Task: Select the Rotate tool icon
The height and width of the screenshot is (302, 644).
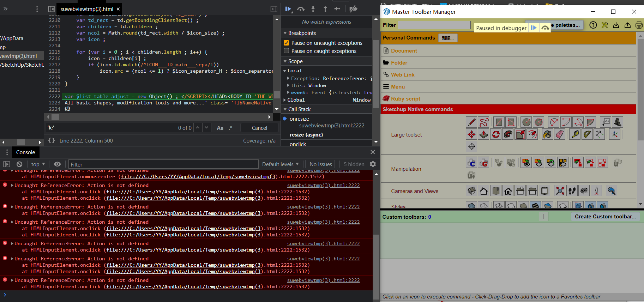Action: (496, 134)
